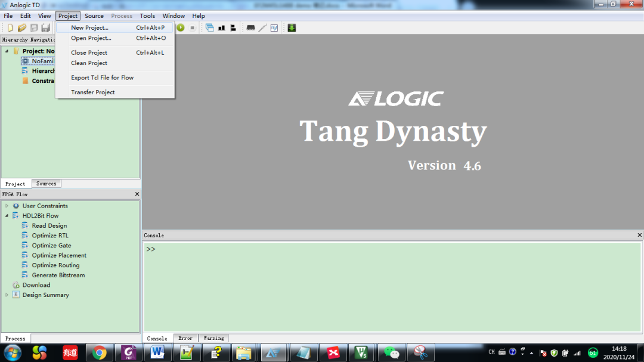Image resolution: width=644 pixels, height=362 pixels.
Task: Click the green Download arrow toolbar icon
Action: click(292, 28)
